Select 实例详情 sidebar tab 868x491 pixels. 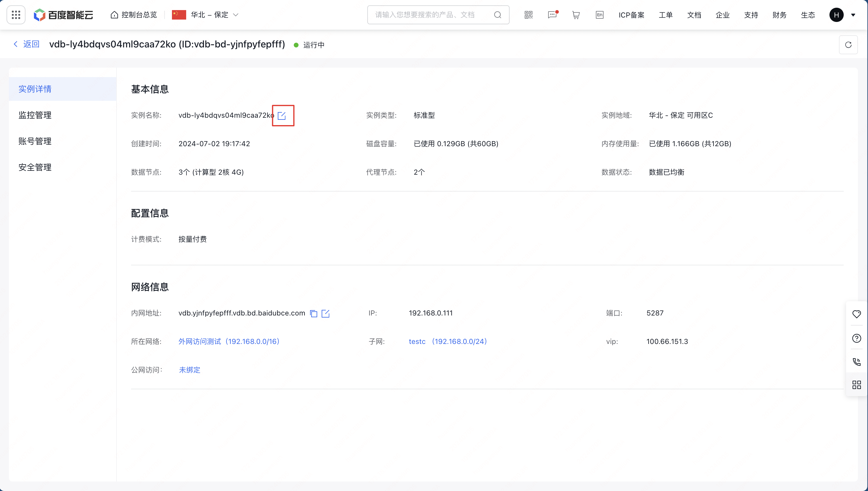(x=62, y=89)
